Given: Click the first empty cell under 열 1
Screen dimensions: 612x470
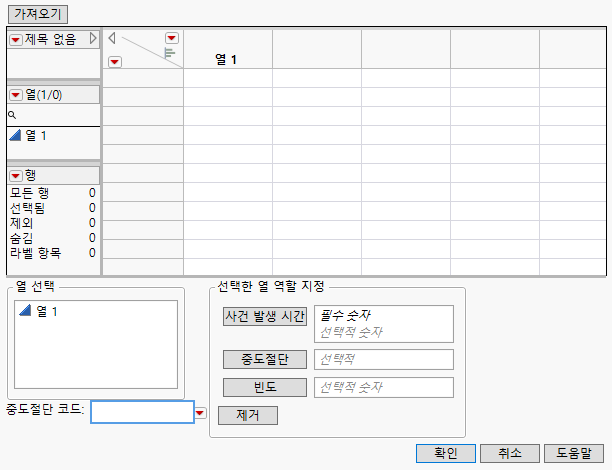Looking at the screenshot, I should tap(228, 78).
